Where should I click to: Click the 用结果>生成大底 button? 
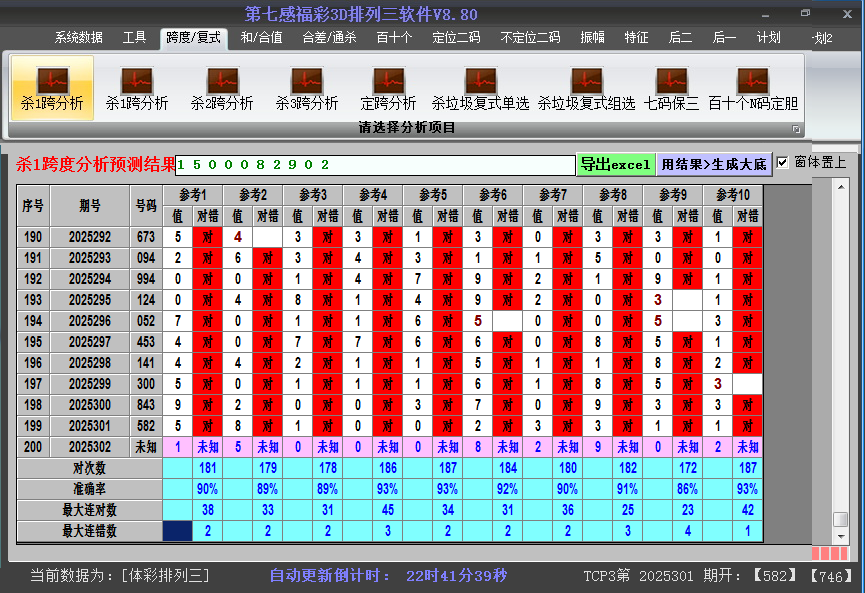(714, 164)
